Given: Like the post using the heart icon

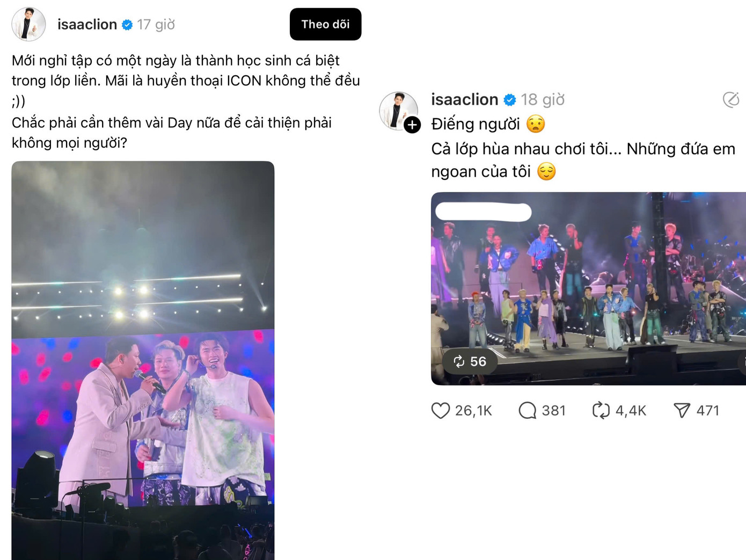Looking at the screenshot, I should click(441, 411).
